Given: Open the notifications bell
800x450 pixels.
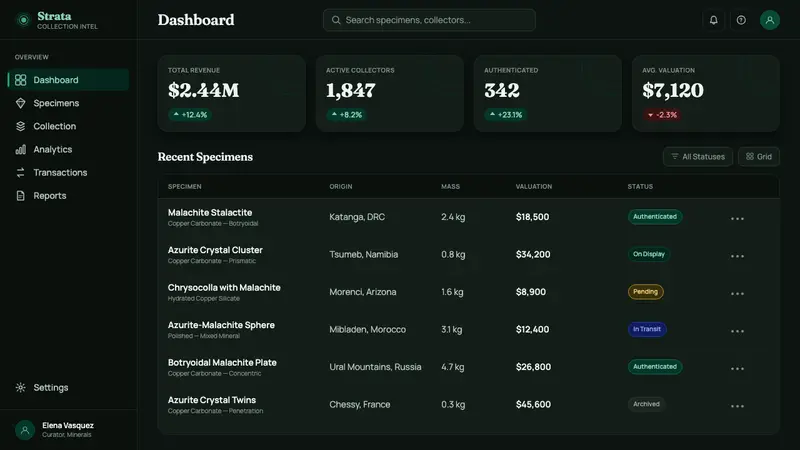Looking at the screenshot, I should (713, 20).
